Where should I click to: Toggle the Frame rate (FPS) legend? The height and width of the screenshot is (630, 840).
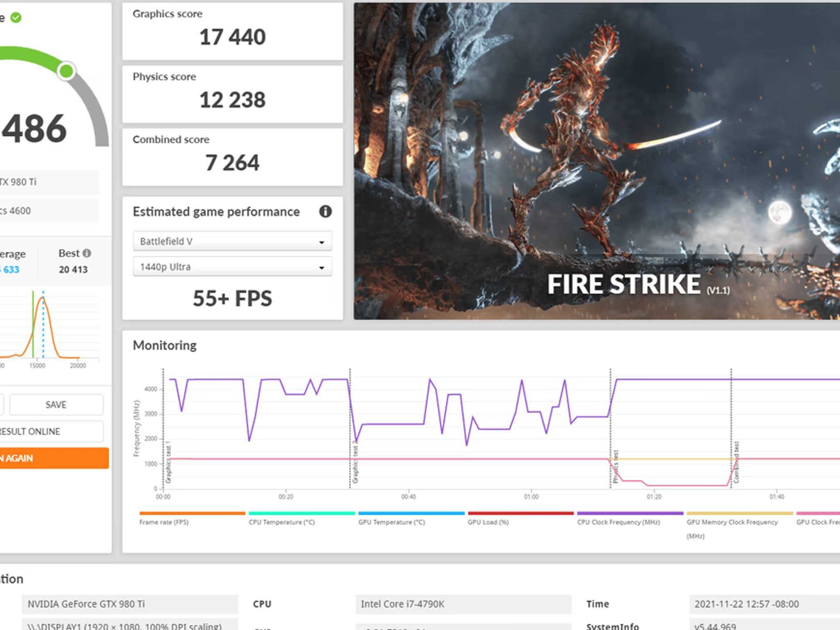tap(164, 522)
